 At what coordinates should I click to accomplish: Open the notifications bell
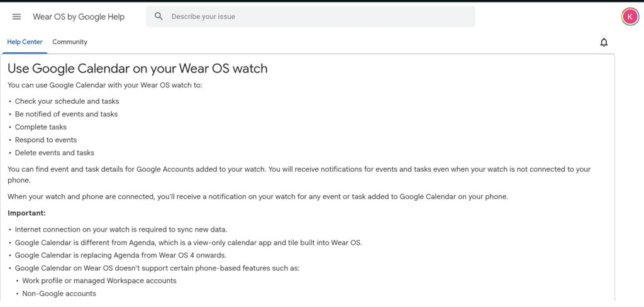pos(604,42)
